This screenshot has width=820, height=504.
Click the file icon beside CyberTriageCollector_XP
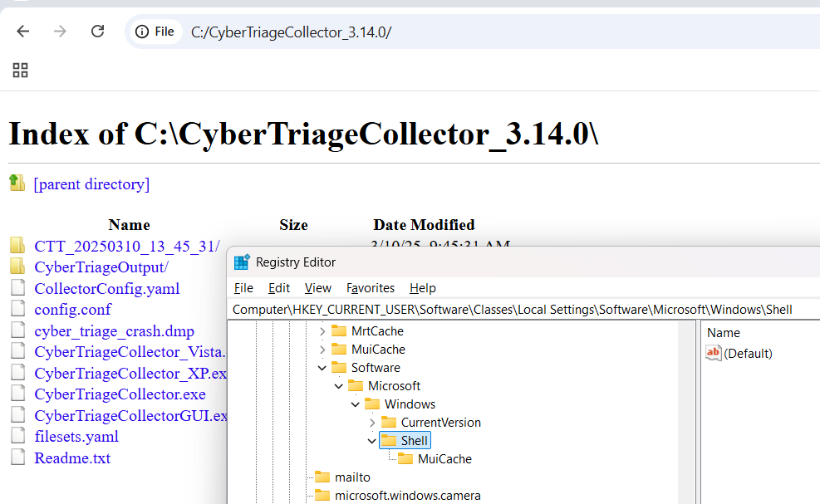click(18, 372)
